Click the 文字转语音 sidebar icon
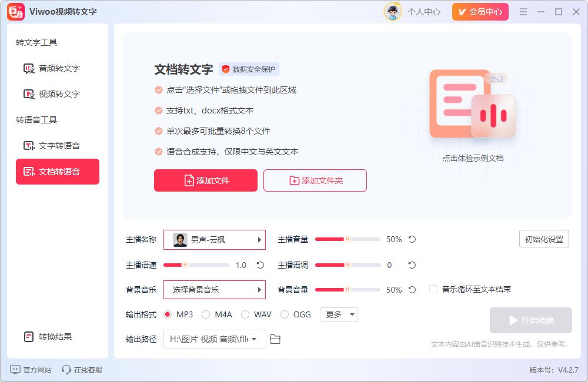The width and height of the screenshot is (588, 382). point(29,146)
